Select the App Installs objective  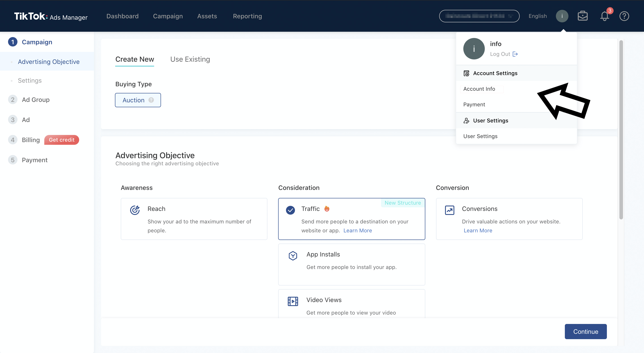tap(352, 264)
